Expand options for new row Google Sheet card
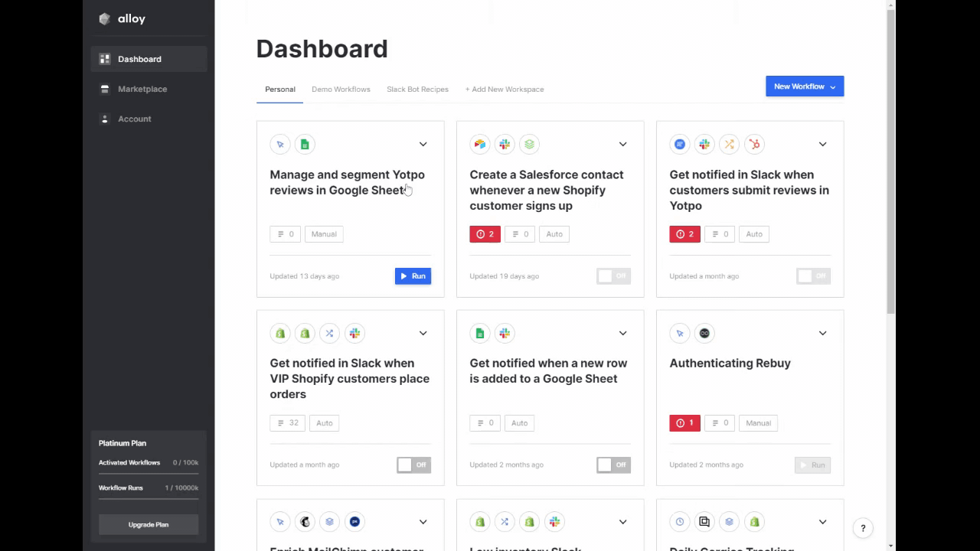Viewport: 980px width, 551px height. tap(622, 333)
